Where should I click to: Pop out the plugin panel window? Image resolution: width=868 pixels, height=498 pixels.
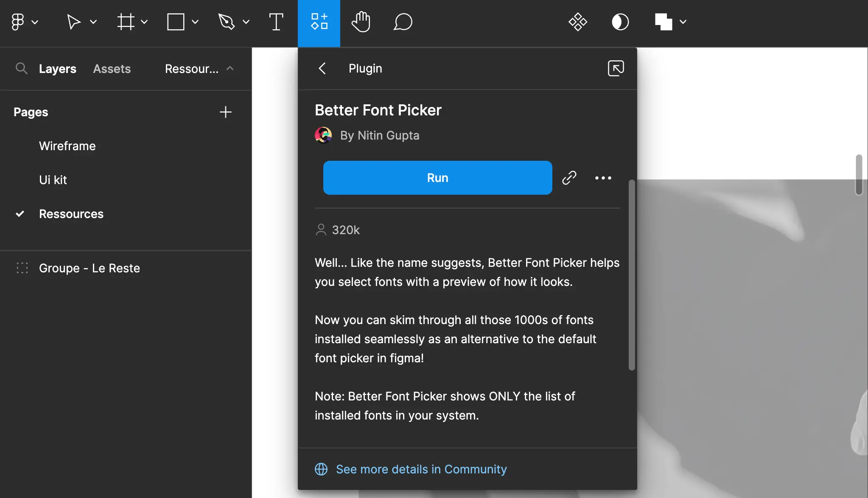coord(616,68)
